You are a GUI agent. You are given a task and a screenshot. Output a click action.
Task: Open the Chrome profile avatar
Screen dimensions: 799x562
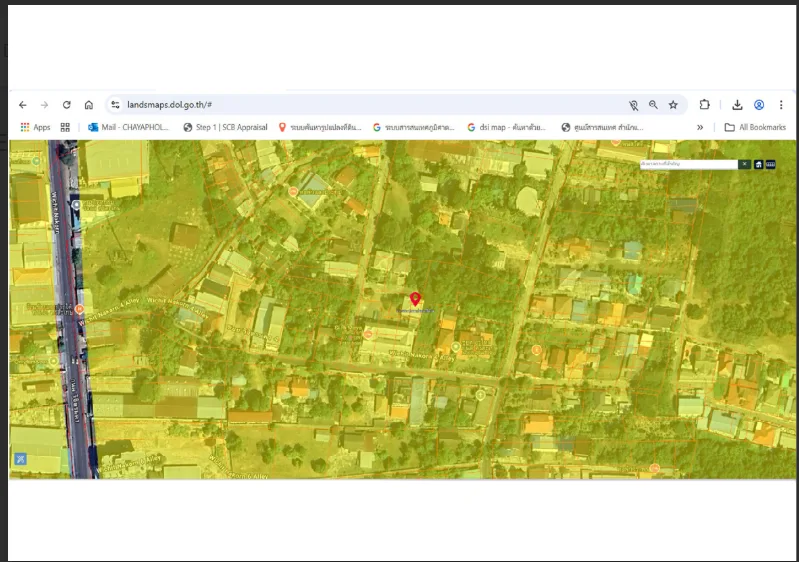tap(759, 105)
